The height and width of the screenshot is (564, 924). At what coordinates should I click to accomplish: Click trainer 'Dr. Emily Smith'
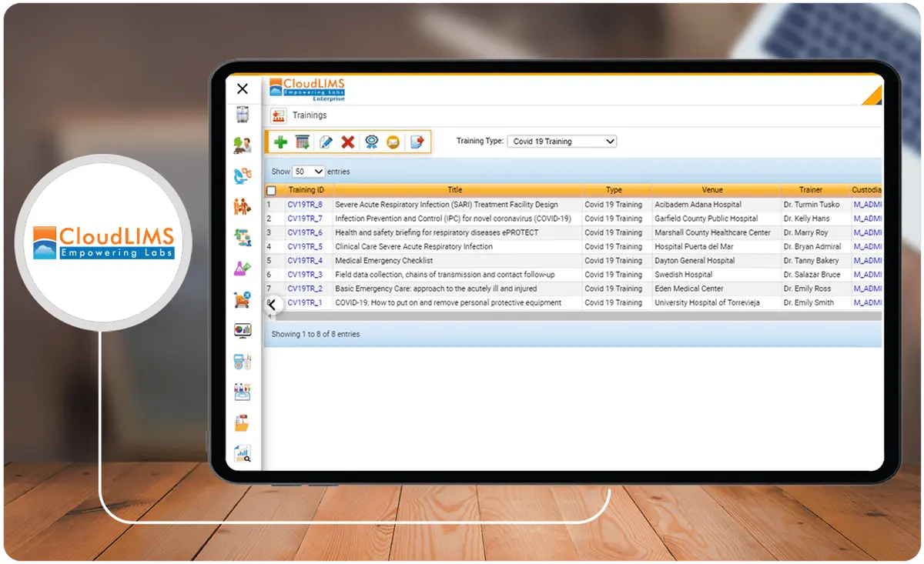[808, 302]
